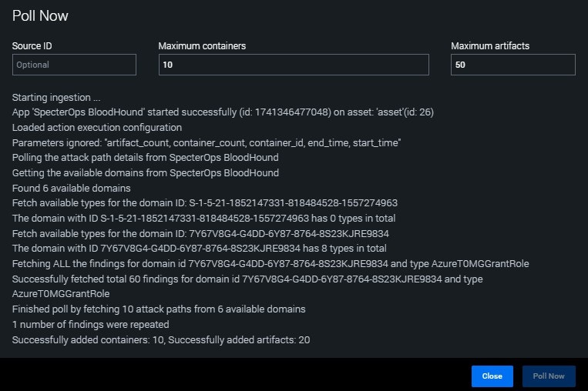Click the Maximum artifacts field
The image size is (588, 391).
click(513, 65)
